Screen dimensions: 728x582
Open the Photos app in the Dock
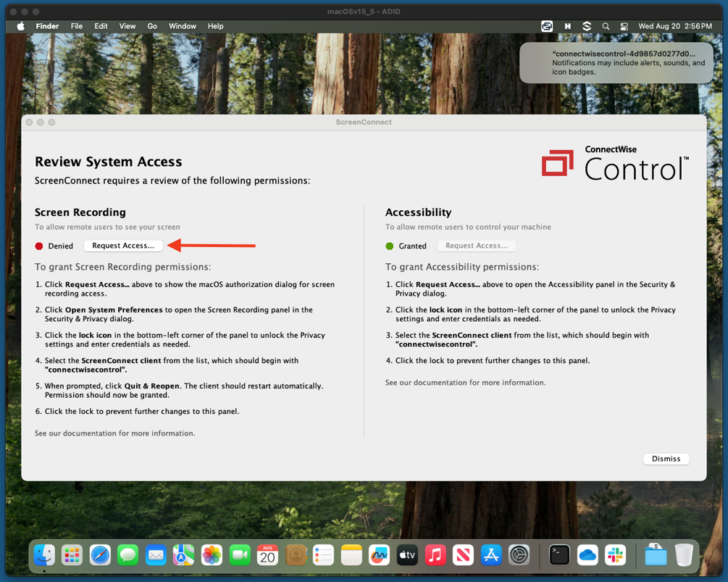[x=212, y=555]
